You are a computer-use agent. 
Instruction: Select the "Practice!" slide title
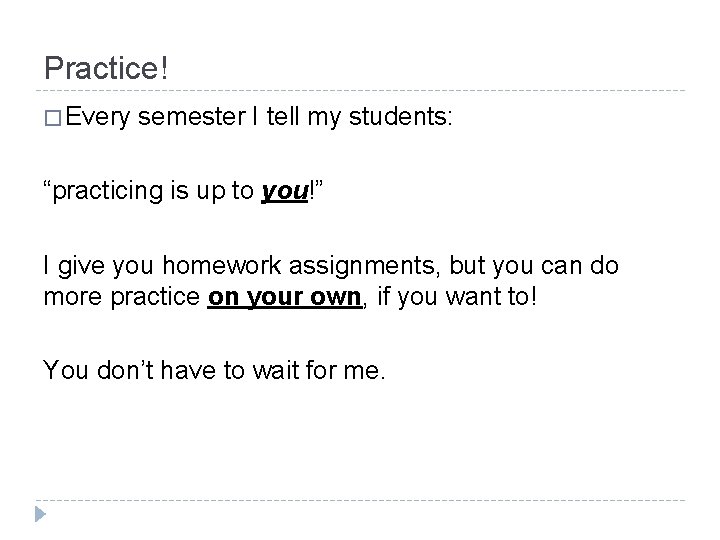click(106, 68)
